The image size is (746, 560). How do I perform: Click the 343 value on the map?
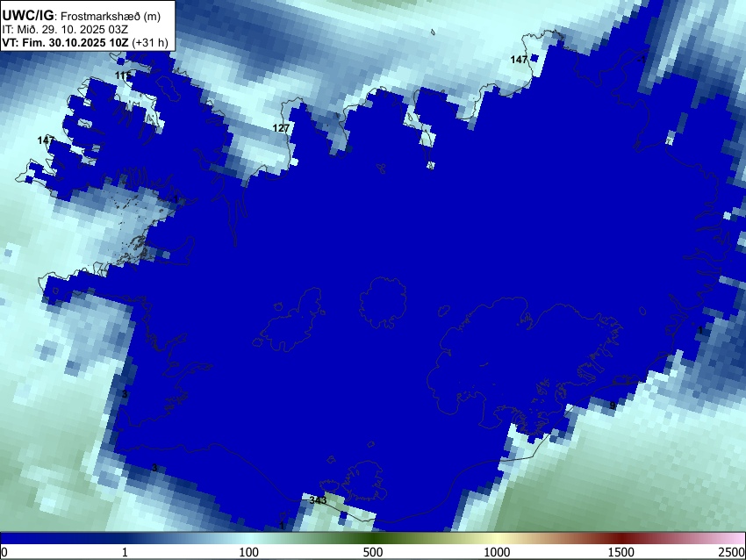click(318, 500)
